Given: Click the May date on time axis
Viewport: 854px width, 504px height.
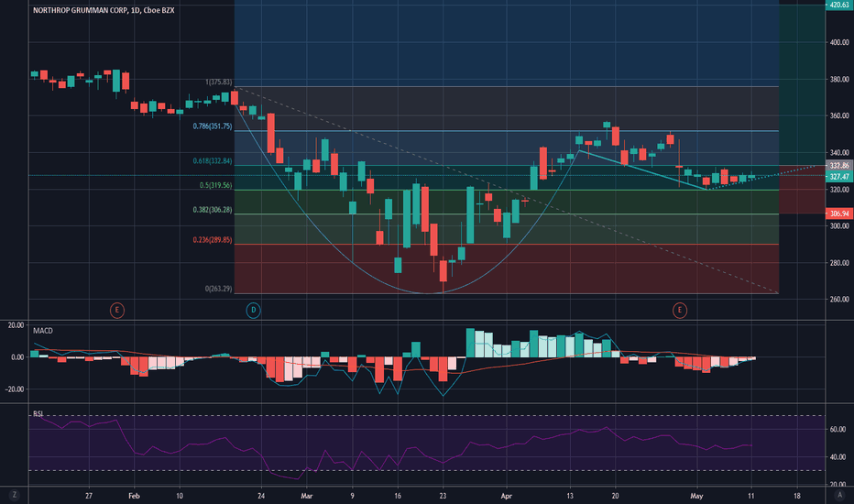Looking at the screenshot, I should coord(696,496).
